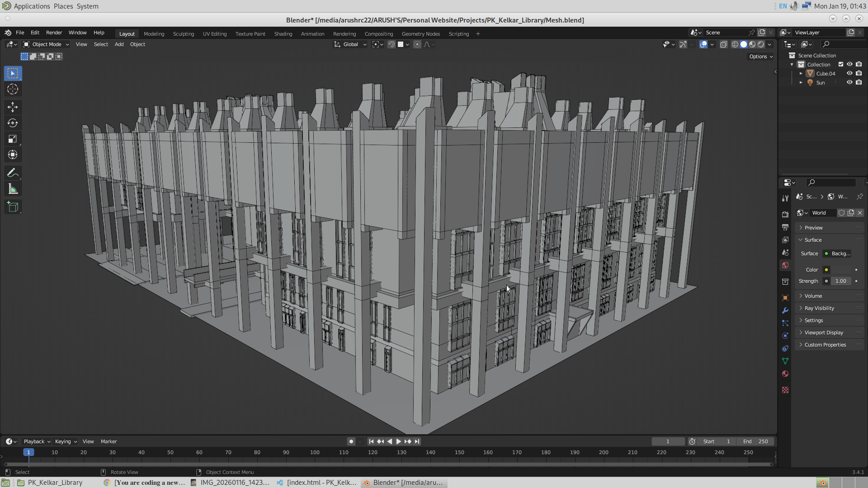The image size is (868, 488).
Task: Select the Measure tool
Action: (x=13, y=189)
